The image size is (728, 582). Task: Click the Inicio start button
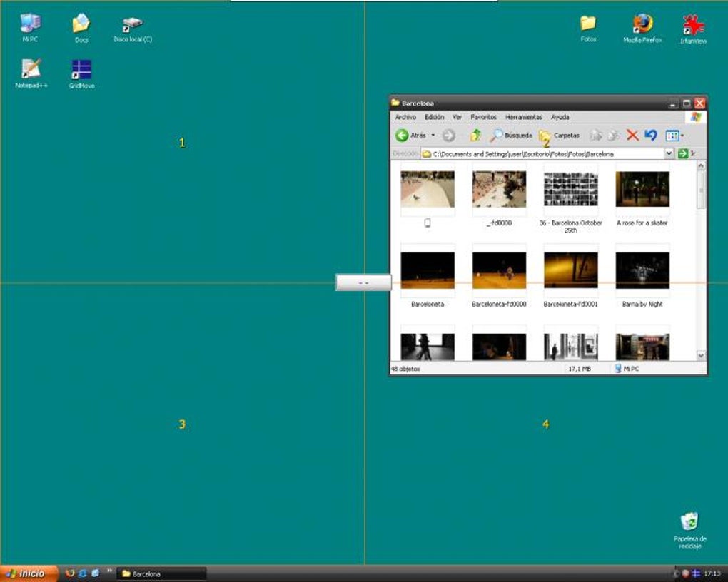coord(29,573)
